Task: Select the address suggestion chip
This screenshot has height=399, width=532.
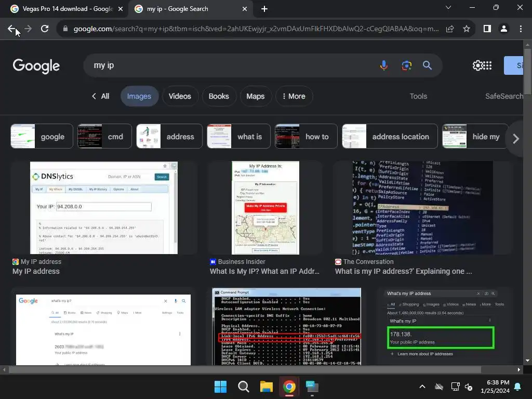Action: 169,137
